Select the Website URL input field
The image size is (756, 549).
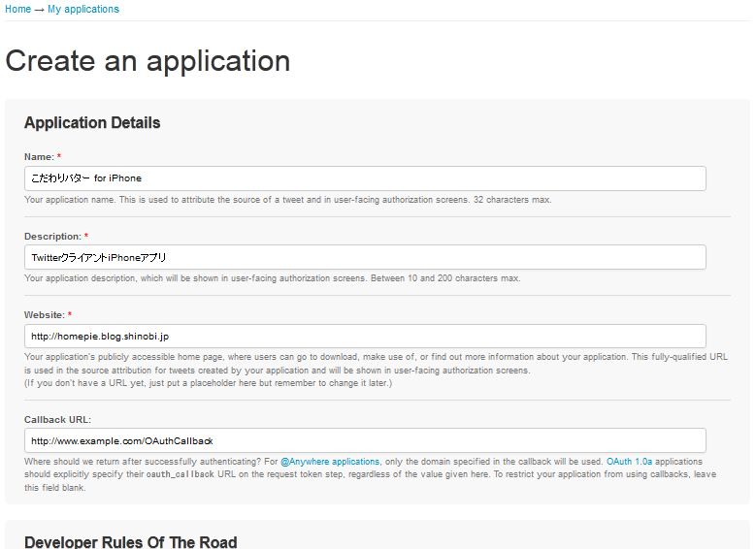(365, 336)
